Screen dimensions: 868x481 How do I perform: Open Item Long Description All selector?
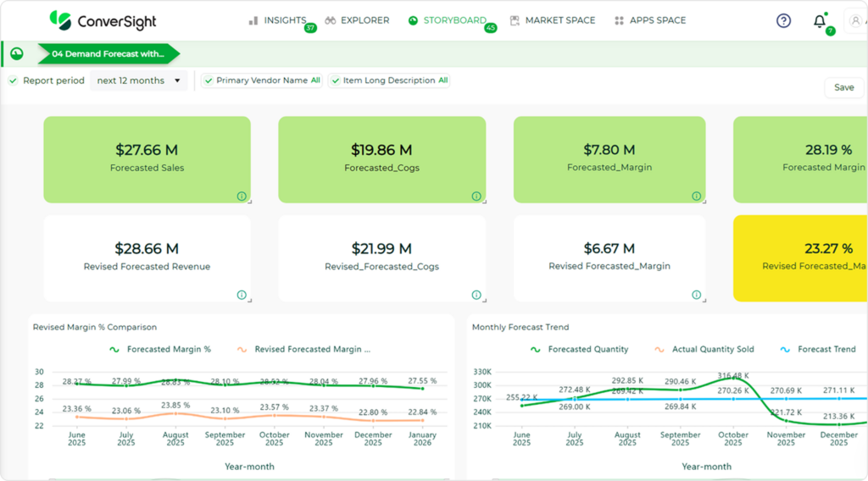coord(442,80)
